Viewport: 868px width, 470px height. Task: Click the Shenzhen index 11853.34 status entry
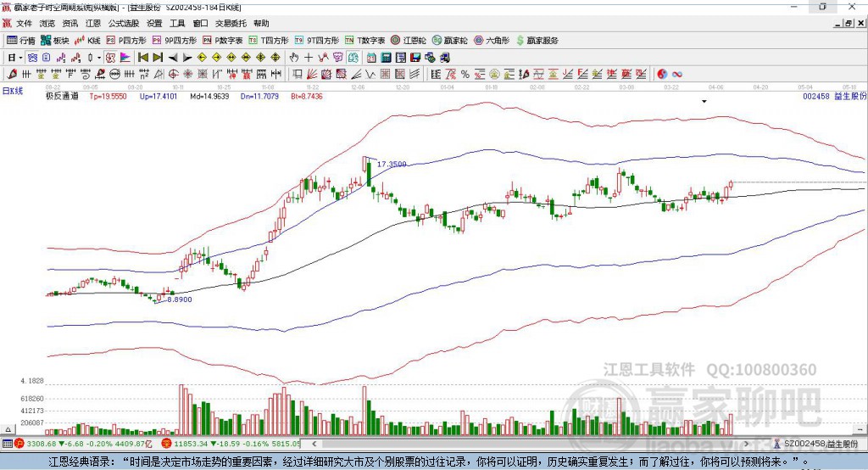[231, 444]
